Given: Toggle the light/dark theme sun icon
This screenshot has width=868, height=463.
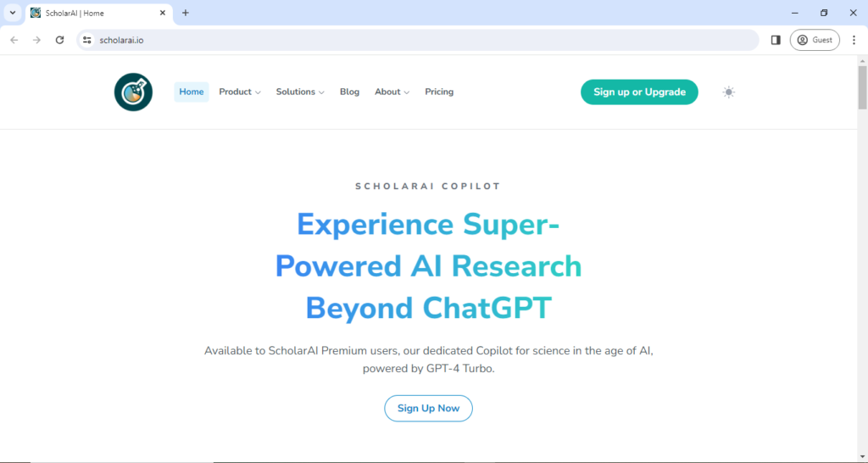Looking at the screenshot, I should pos(728,92).
